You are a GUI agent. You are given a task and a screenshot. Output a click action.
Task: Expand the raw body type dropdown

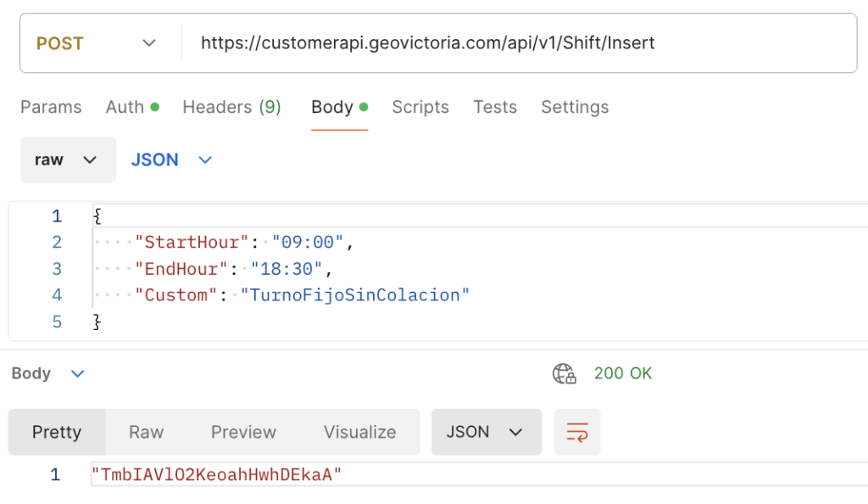(x=68, y=160)
